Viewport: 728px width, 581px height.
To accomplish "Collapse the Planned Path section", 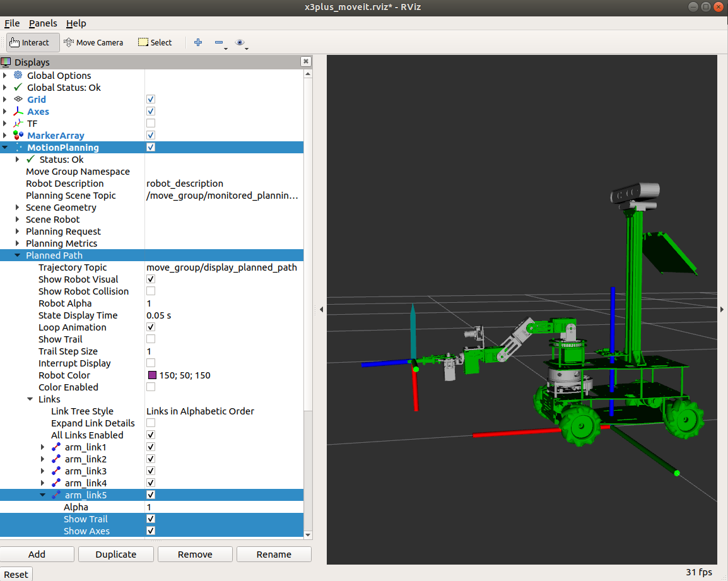I will [x=18, y=255].
